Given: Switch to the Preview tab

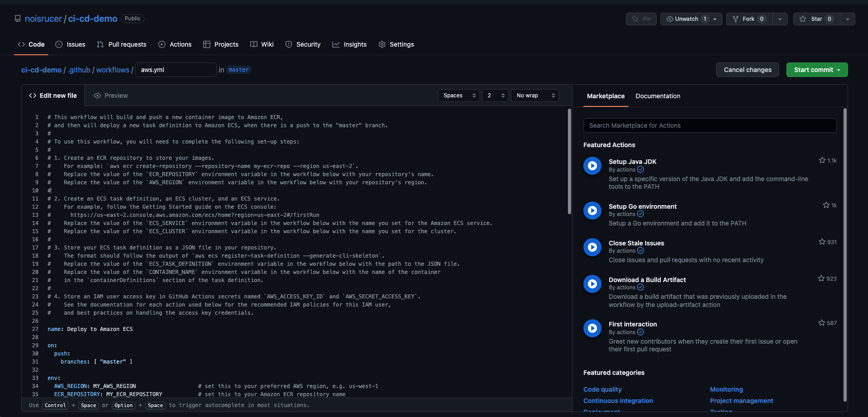Looking at the screenshot, I should (111, 96).
